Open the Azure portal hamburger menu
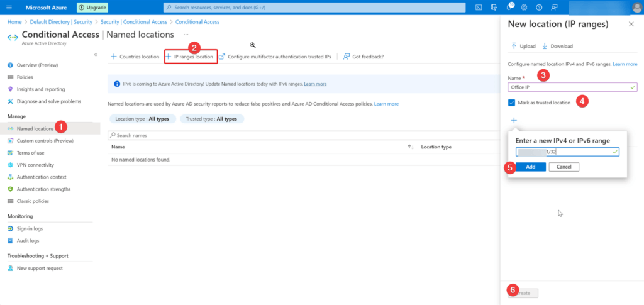 click(9, 8)
